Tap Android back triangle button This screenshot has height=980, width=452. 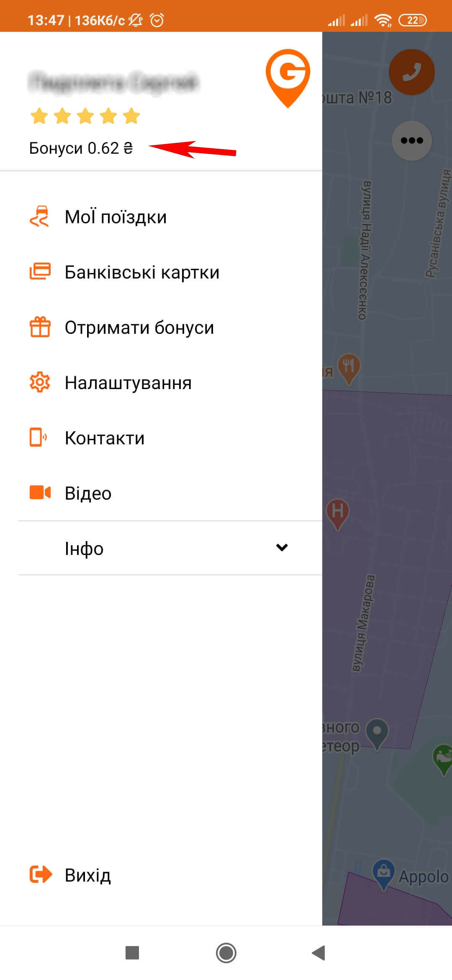[319, 953]
